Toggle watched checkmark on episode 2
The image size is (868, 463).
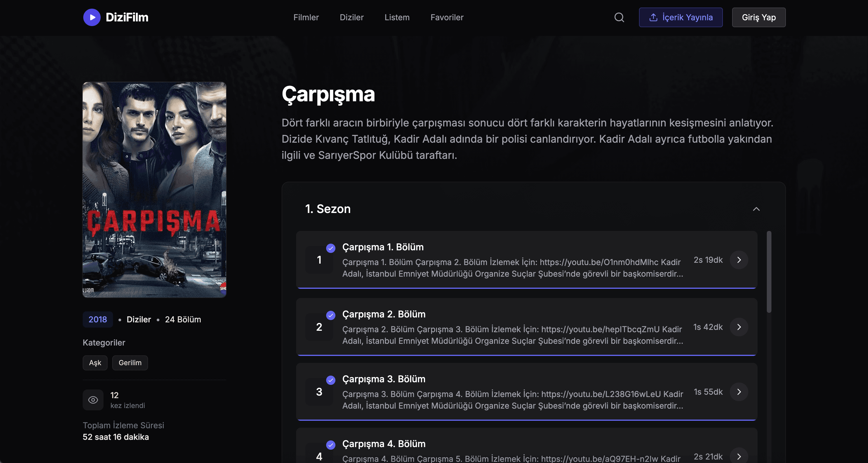click(330, 315)
